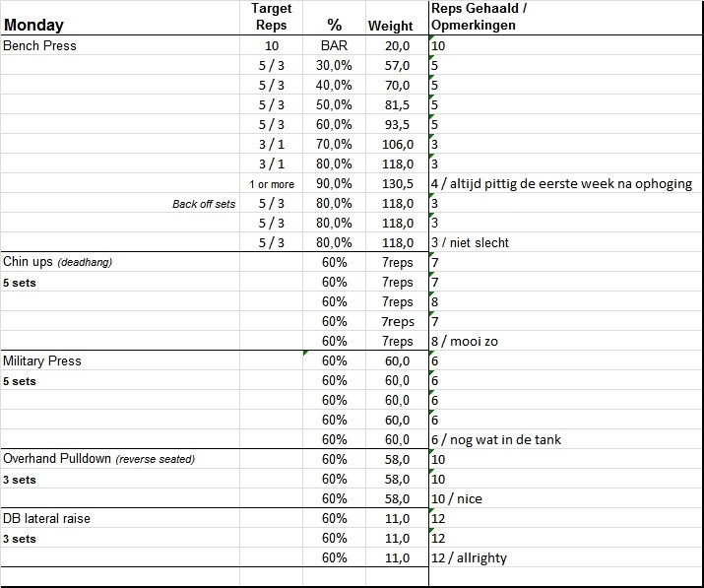The width and height of the screenshot is (704, 588).
Task: Select the Military Press exercise cell
Action: tap(42, 360)
